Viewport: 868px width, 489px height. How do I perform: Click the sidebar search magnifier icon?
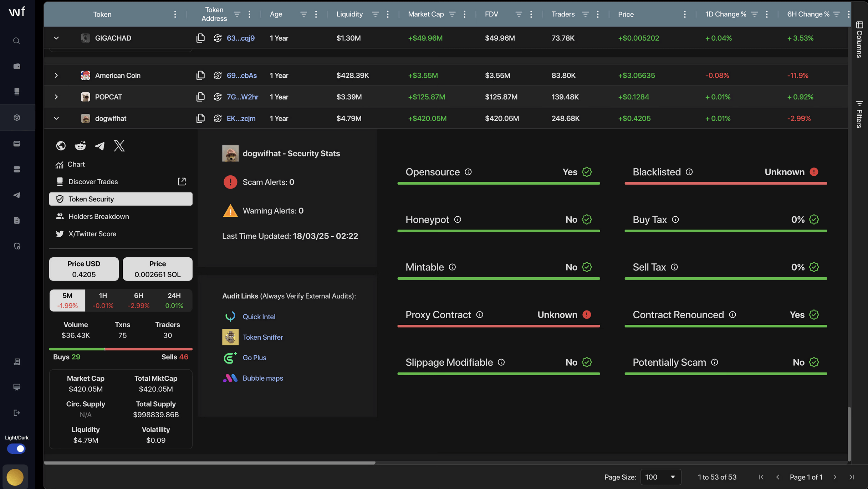point(17,41)
